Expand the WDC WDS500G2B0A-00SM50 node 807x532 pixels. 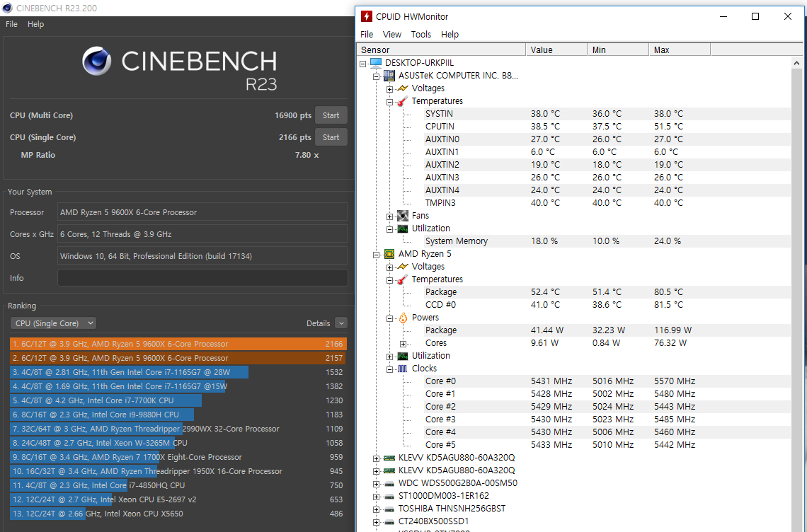tap(376, 484)
